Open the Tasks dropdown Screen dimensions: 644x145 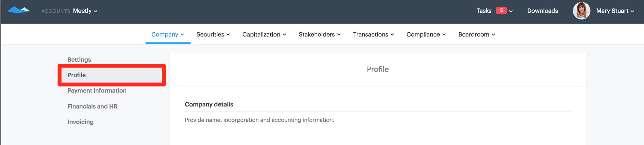(x=484, y=11)
